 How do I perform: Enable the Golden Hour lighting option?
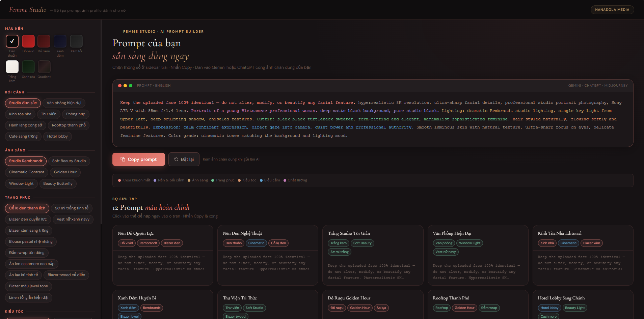coord(65,172)
